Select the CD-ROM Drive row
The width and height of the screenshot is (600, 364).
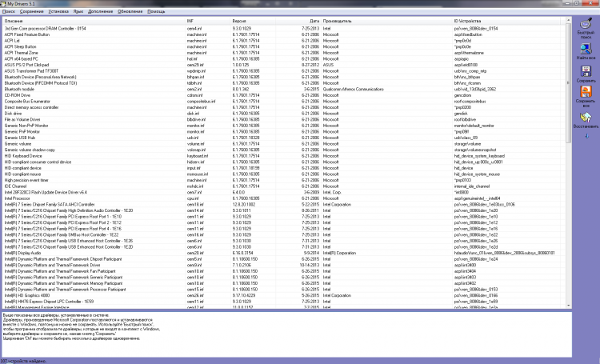[283, 95]
